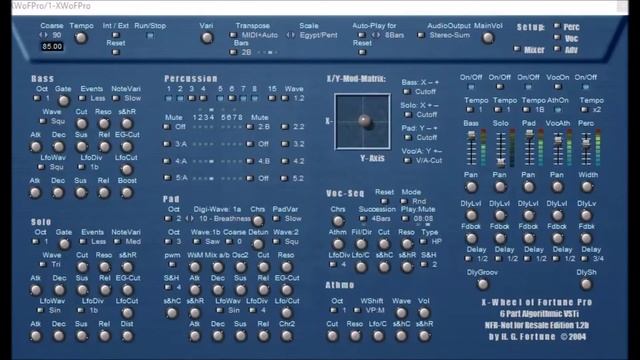Click the X/Y-Mod-Matrix joystick pad
Screen dimensions: 640x360
tap(362, 122)
